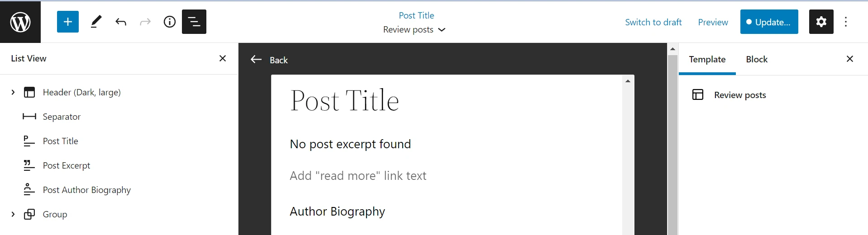Select Post Author Biography in list
Viewport: 868px width, 235px height.
pos(86,190)
